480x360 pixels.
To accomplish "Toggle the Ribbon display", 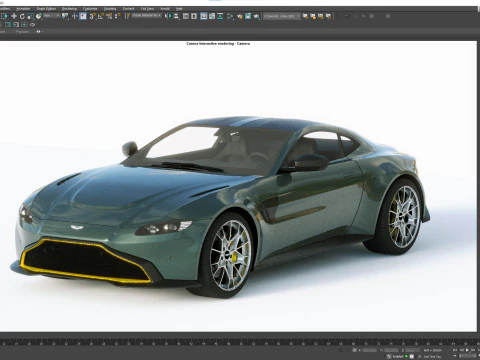I will [204, 16].
